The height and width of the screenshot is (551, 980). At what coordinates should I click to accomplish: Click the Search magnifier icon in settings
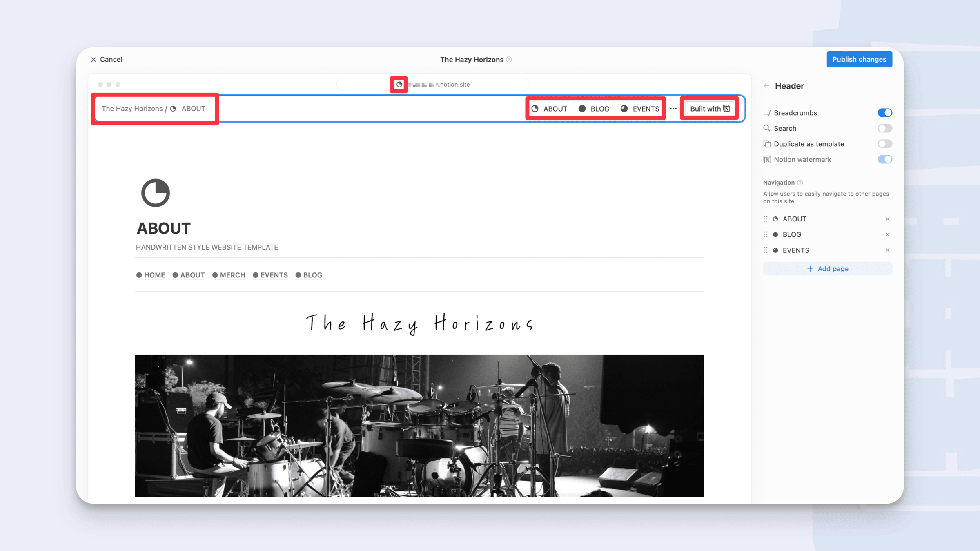(x=767, y=128)
